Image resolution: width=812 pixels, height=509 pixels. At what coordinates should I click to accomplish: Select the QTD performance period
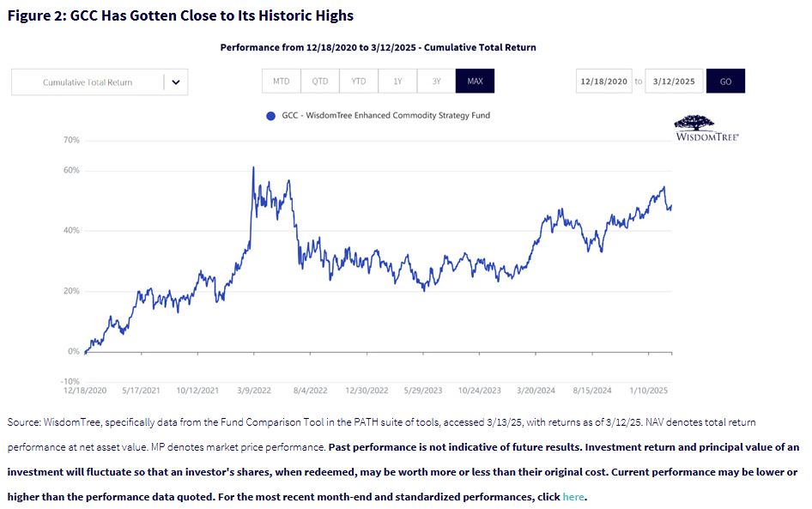click(319, 81)
